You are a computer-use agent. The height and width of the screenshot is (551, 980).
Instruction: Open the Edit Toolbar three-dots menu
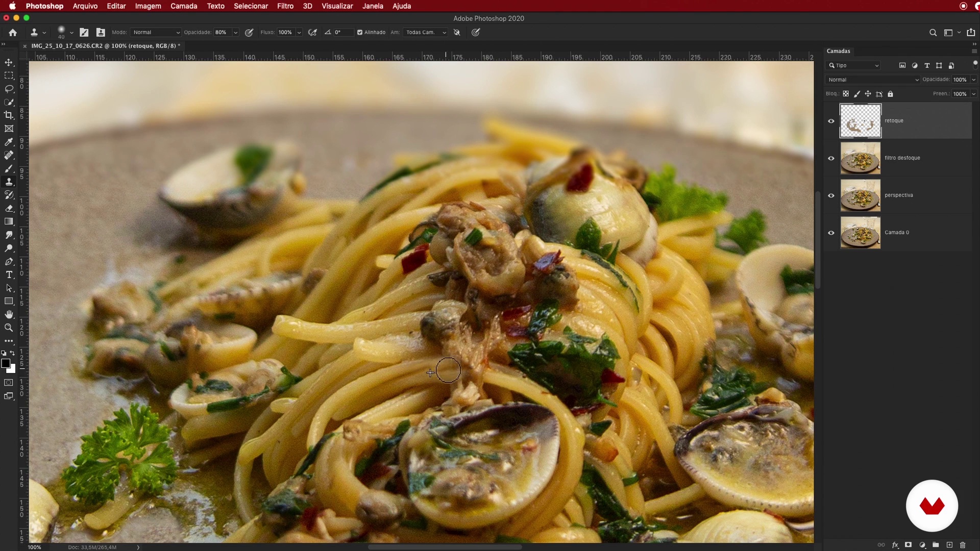point(9,341)
